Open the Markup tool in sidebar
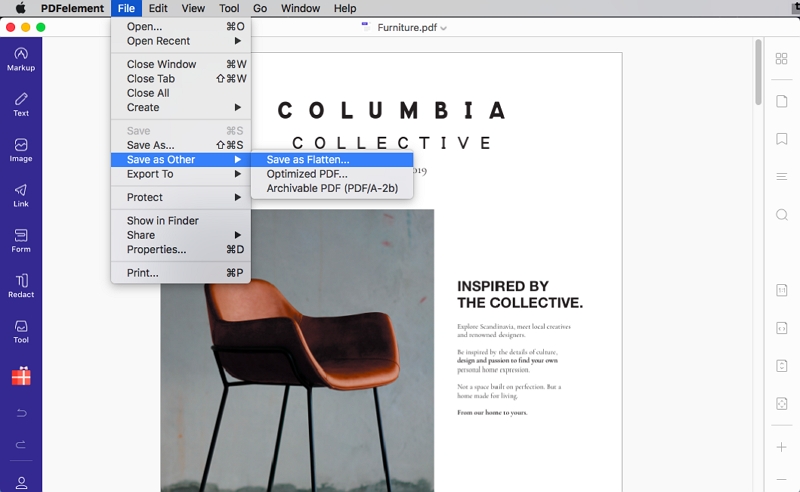800x492 pixels. coord(21,59)
